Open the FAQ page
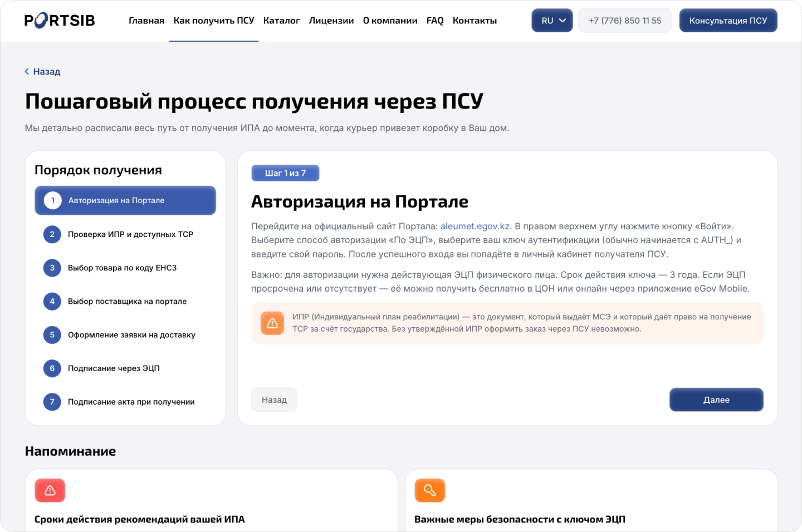 [435, 21]
